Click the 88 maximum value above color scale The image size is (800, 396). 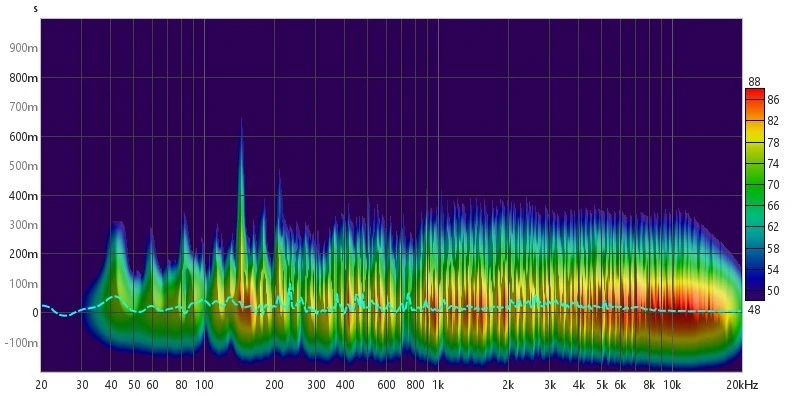[754, 82]
